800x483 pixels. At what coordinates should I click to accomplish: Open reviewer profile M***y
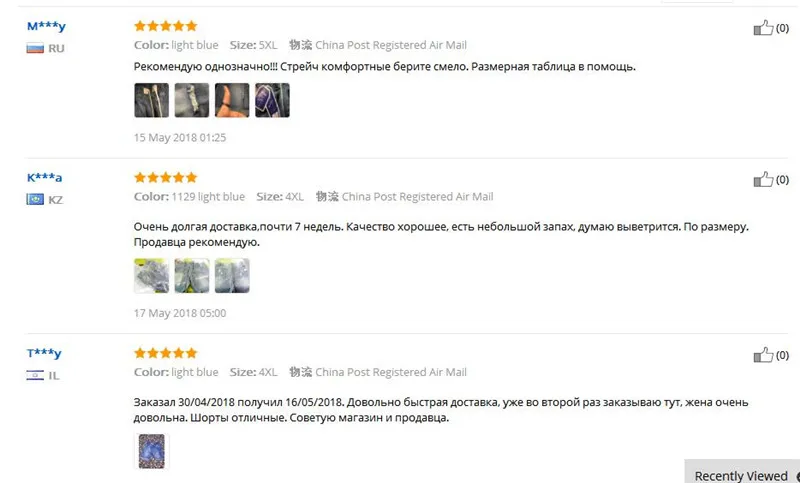pos(46,26)
